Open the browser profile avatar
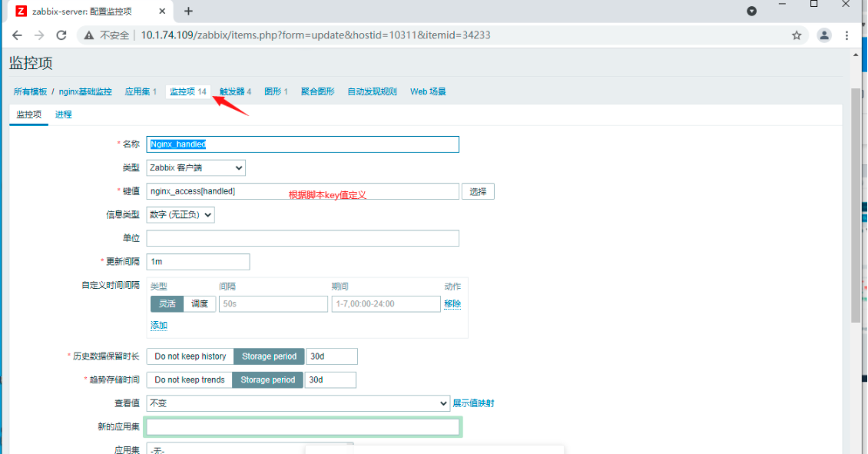 point(824,35)
